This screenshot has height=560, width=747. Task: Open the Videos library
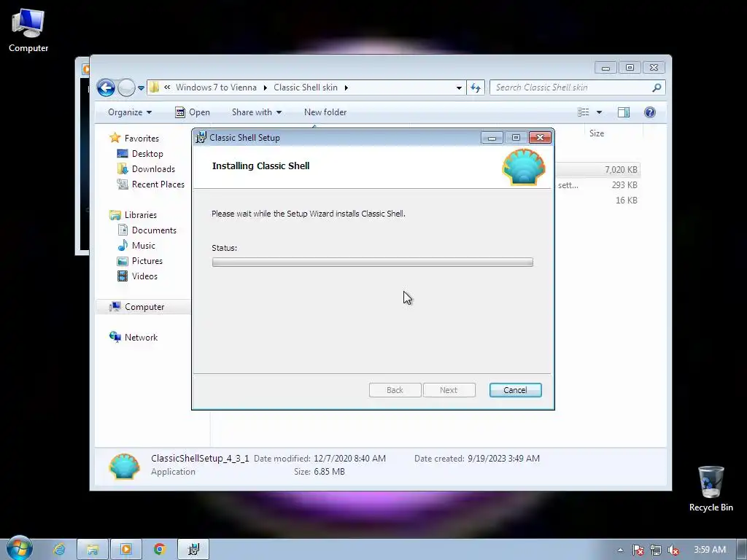[x=144, y=276]
